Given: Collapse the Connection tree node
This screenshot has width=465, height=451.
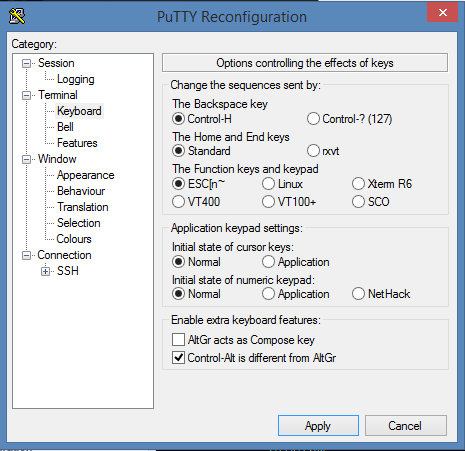Looking at the screenshot, I should (26, 256).
